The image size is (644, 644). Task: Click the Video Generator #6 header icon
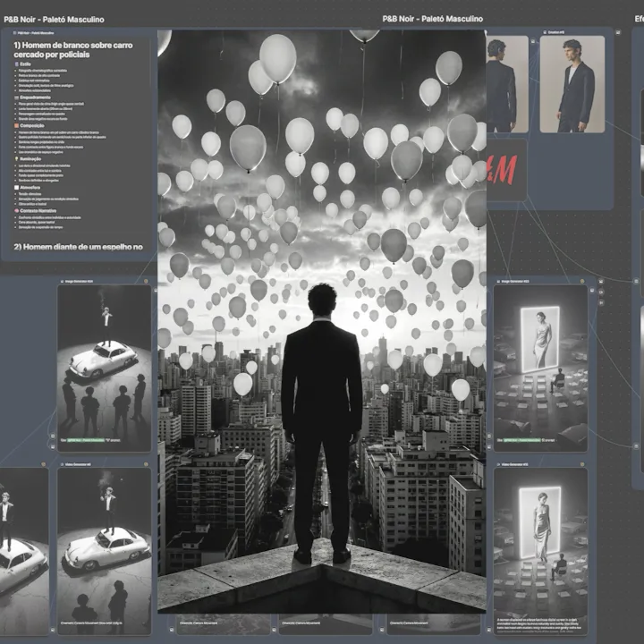[62, 464]
